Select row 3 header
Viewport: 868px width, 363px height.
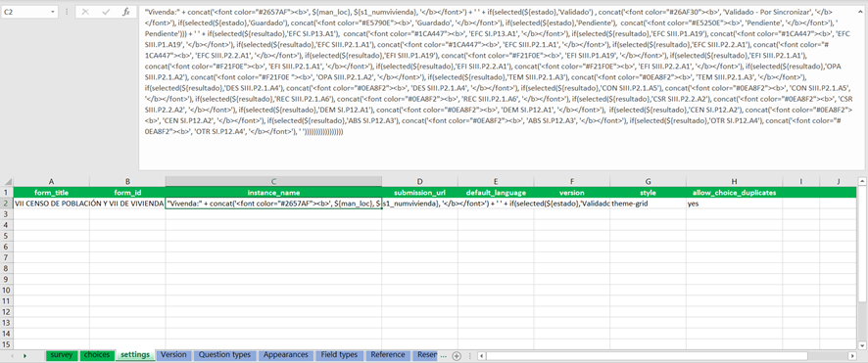pyautogui.click(x=7, y=214)
